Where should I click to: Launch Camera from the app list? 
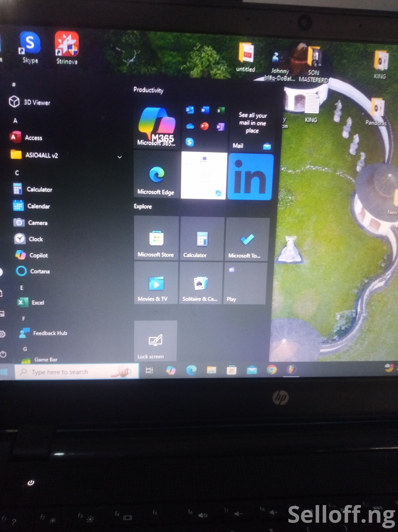30,222
